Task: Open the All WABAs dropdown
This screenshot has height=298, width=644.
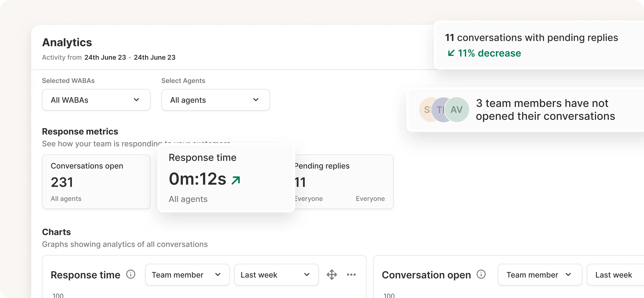Action: tap(96, 100)
